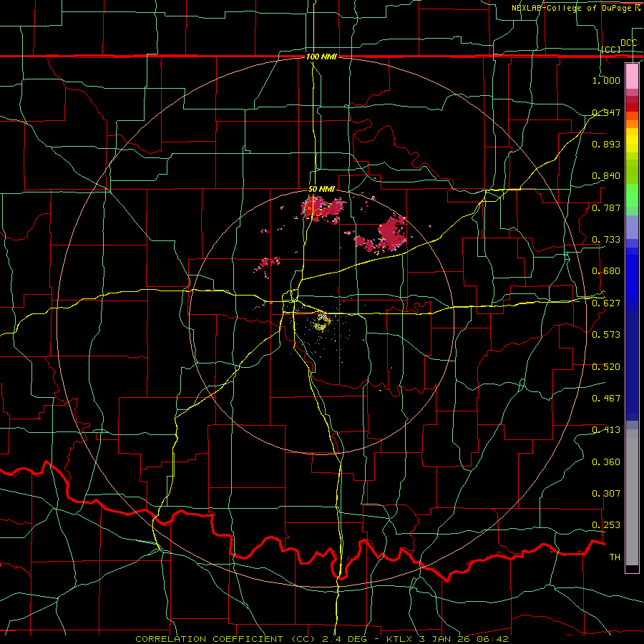
Task: Click the 0.680 scale value
Action: point(606,271)
